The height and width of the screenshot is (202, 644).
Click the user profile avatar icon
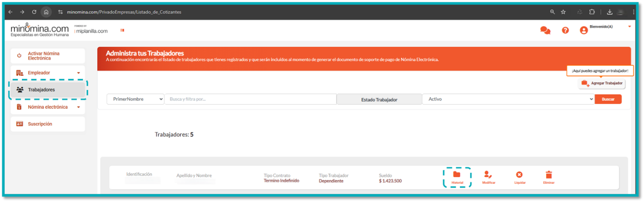click(583, 30)
